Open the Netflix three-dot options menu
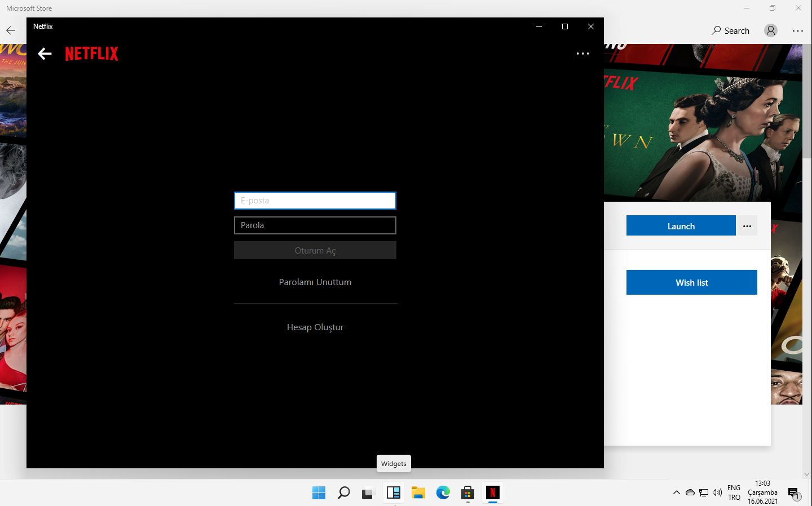The height and width of the screenshot is (506, 812). click(583, 54)
